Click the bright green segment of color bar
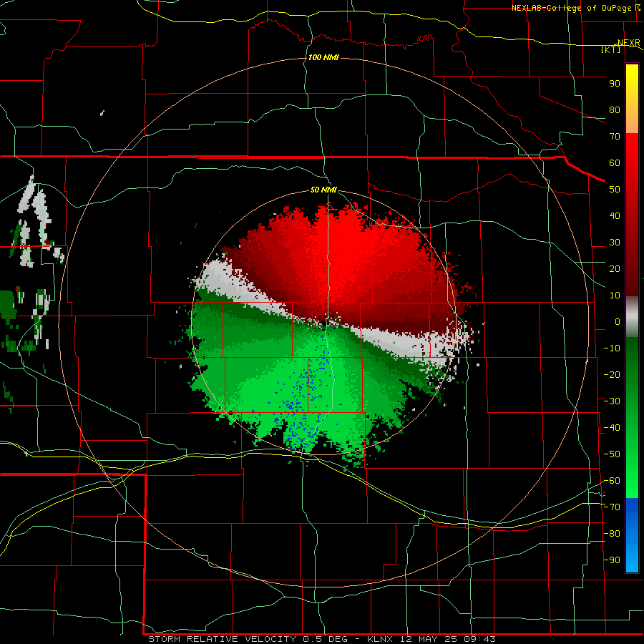Viewport: 644px width, 644px height. tap(632, 417)
